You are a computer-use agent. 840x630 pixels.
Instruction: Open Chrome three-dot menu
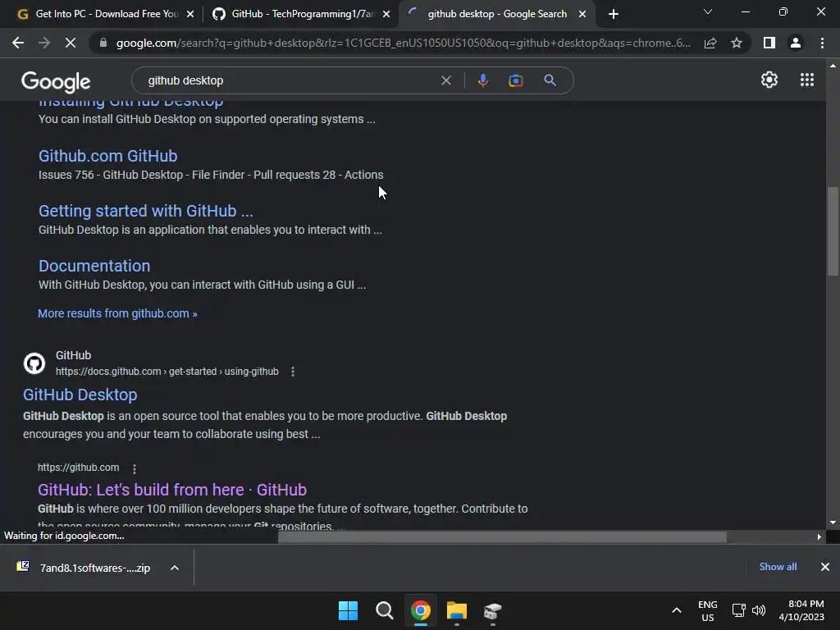tap(822, 43)
